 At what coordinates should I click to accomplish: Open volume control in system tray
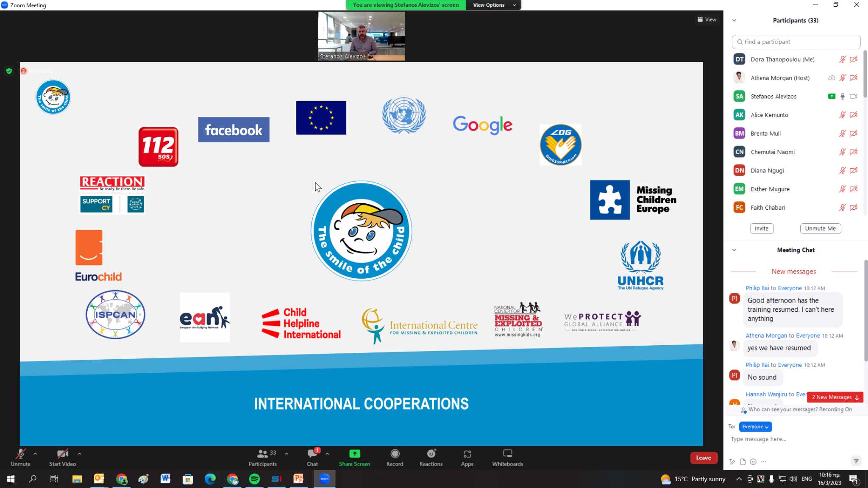793,479
